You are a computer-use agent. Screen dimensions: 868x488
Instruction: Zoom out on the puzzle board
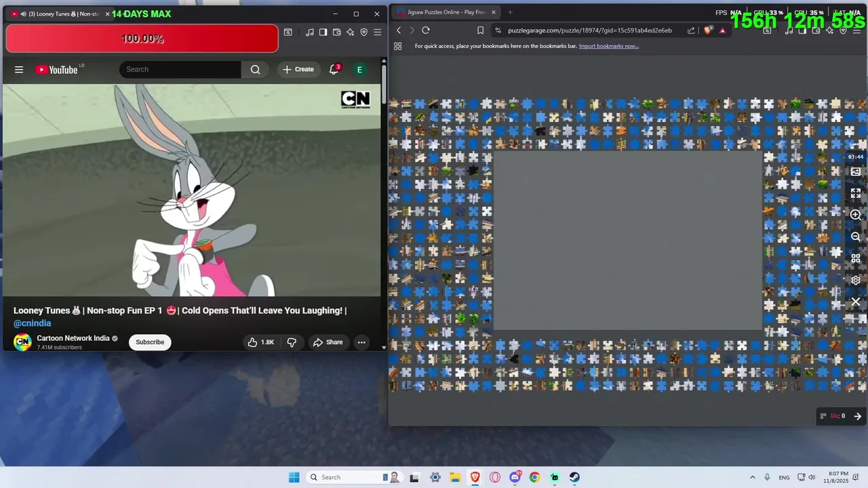(x=856, y=237)
